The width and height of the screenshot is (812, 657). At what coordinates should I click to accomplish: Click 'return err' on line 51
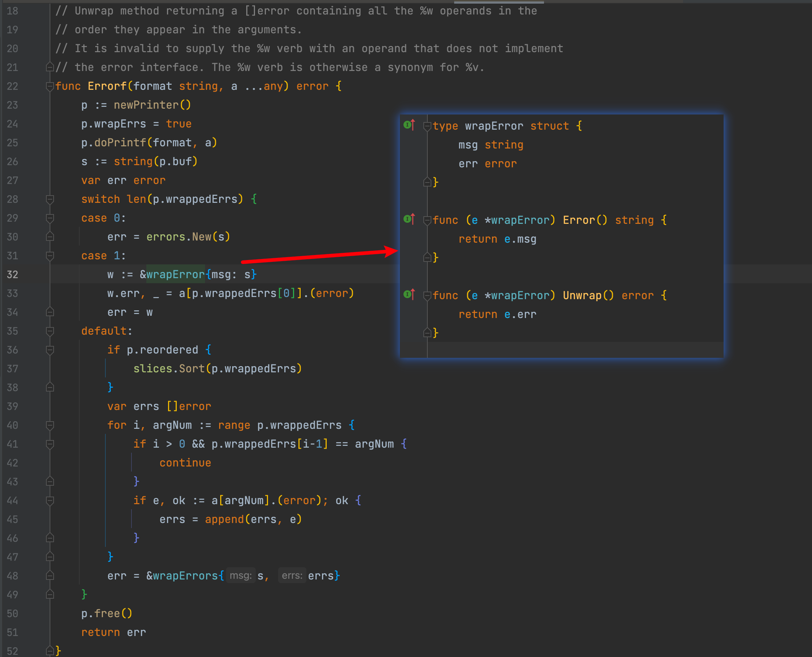pos(113,632)
